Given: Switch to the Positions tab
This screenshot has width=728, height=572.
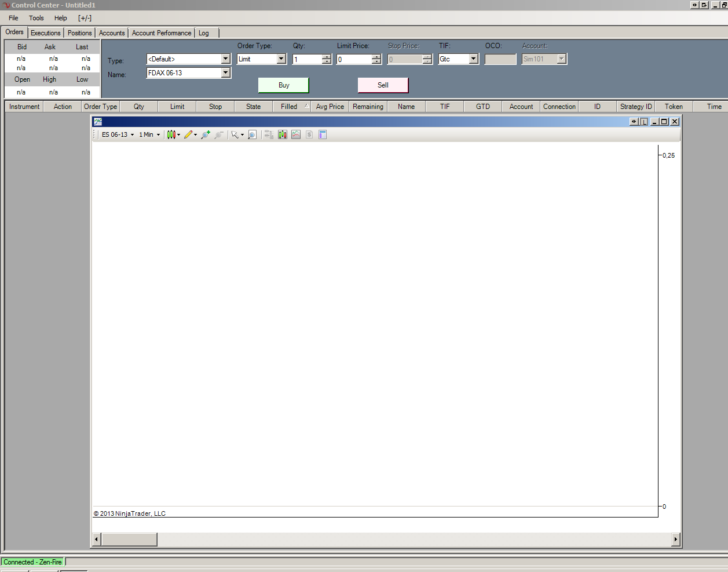Looking at the screenshot, I should [80, 33].
